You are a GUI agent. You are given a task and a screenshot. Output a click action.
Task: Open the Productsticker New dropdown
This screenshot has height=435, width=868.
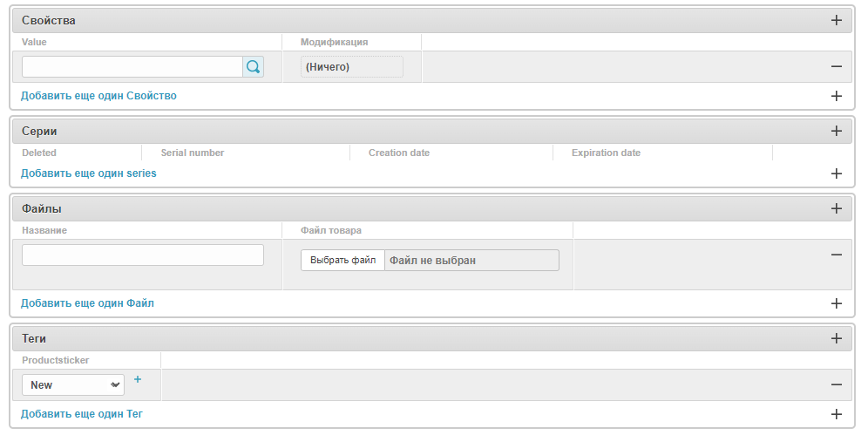tap(73, 385)
